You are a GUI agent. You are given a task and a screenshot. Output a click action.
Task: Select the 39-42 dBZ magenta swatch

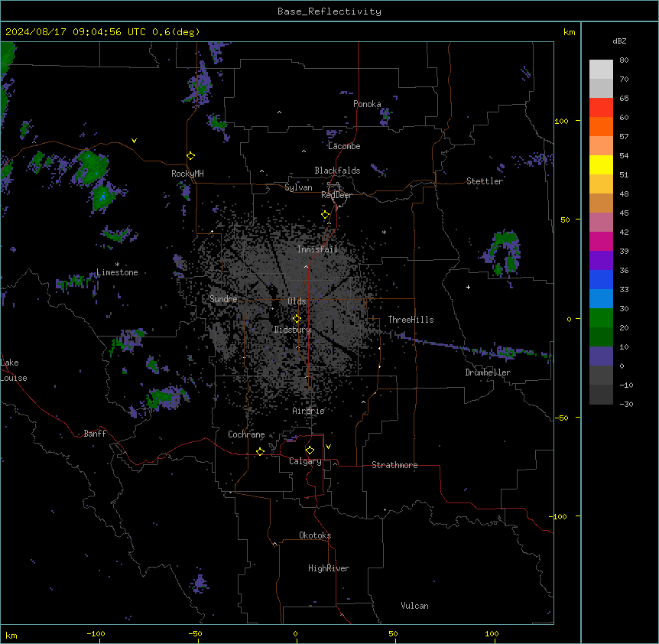(601, 241)
